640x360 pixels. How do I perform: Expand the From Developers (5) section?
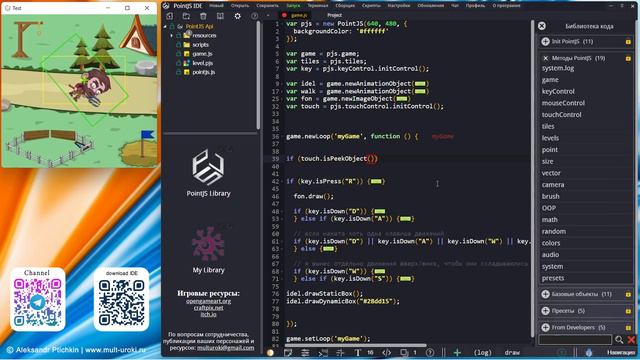coord(545,327)
